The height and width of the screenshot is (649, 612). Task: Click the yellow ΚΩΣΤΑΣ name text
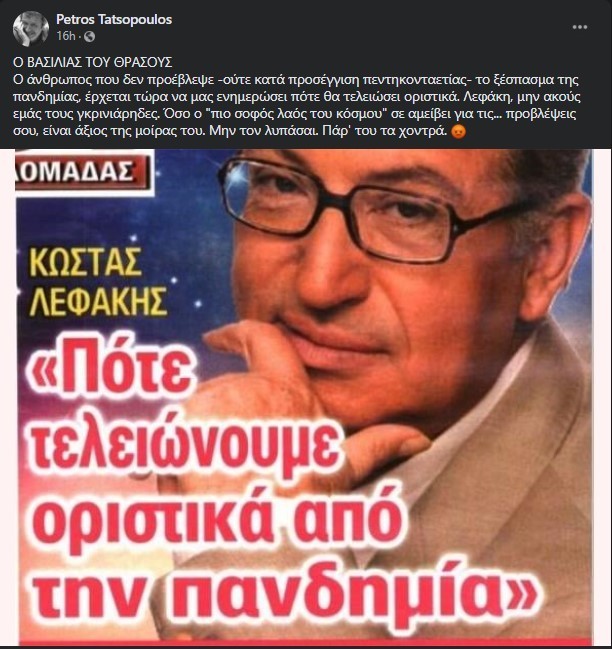pyautogui.click(x=86, y=263)
